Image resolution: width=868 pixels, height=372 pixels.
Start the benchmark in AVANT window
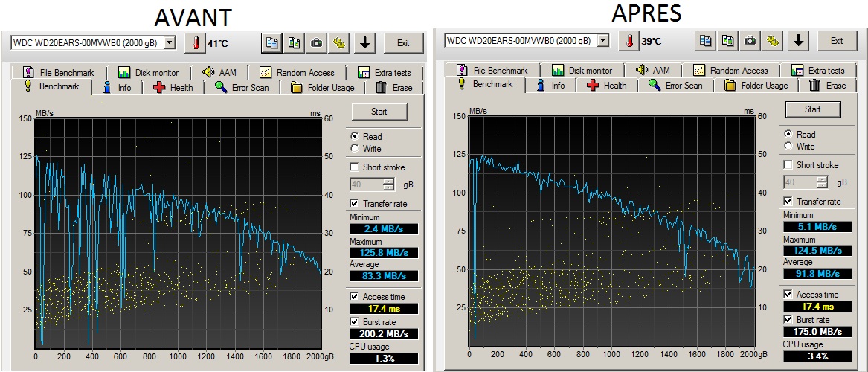pos(379,112)
